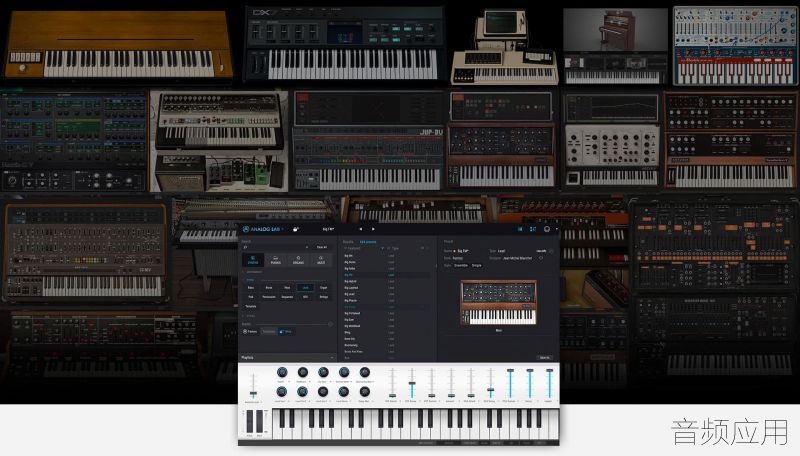Select the Factory bank filter
800x456 pixels.
point(250,332)
